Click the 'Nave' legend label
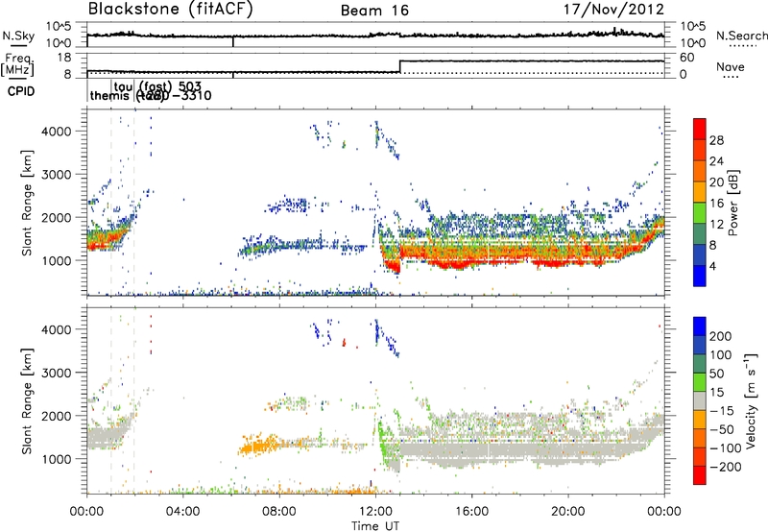This screenshot has height=532, width=768. point(731,67)
